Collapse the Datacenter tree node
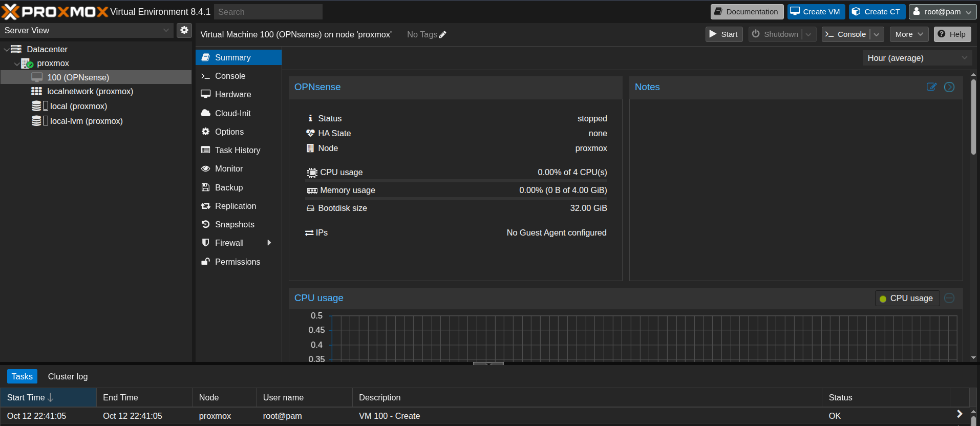Viewport: 980px width, 426px height. (6, 50)
